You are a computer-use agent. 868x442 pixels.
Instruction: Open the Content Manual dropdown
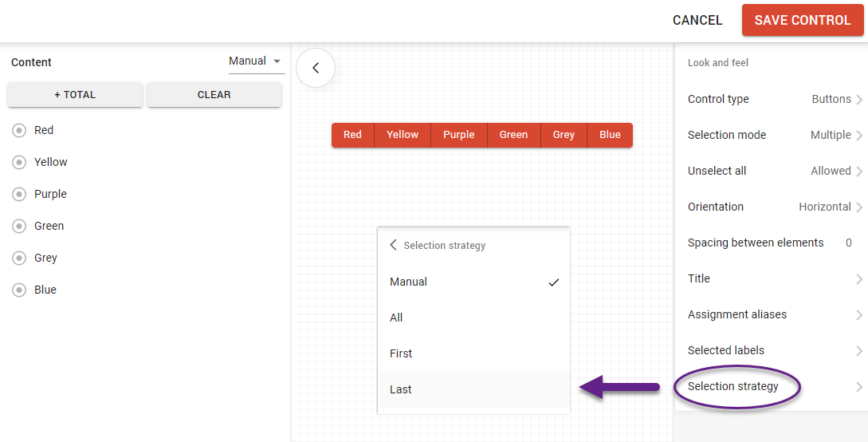point(256,61)
